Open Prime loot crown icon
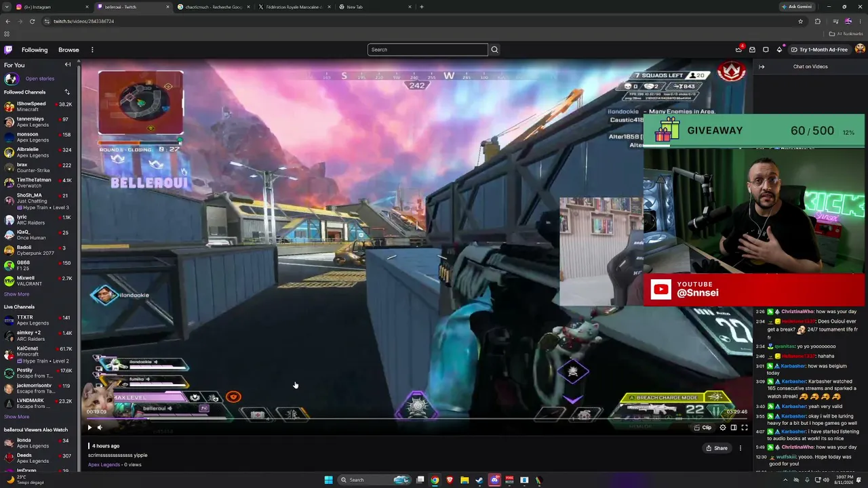 tap(738, 49)
